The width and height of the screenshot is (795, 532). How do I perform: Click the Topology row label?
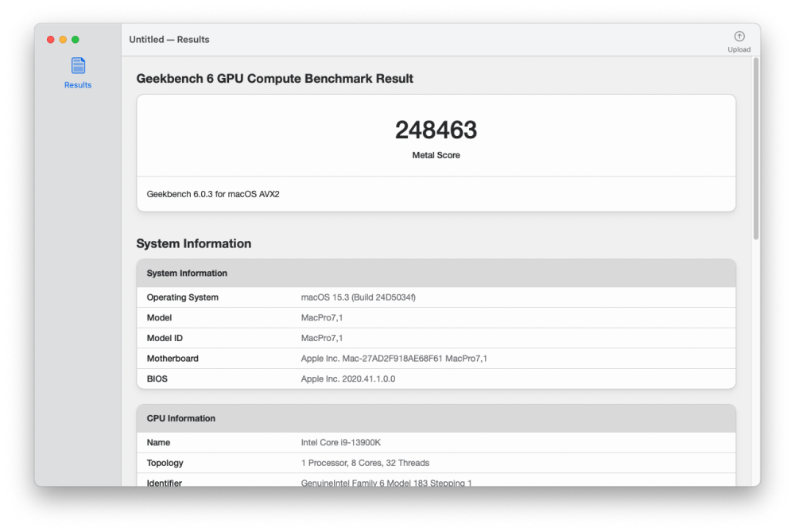click(165, 463)
